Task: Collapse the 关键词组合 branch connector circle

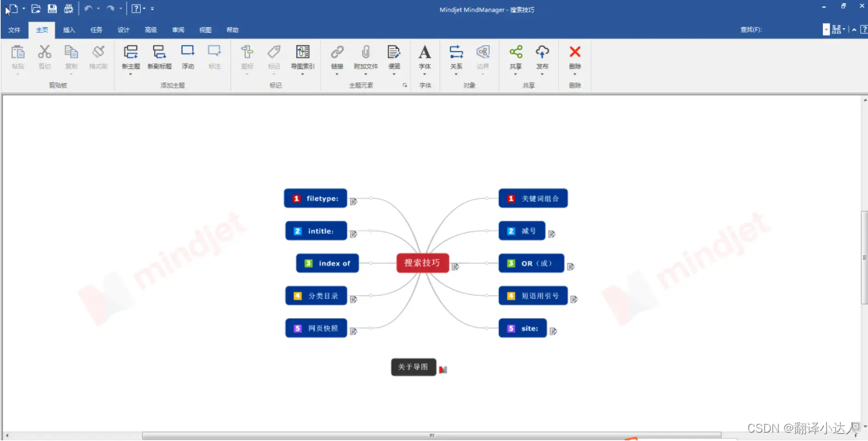Action: coord(487,199)
